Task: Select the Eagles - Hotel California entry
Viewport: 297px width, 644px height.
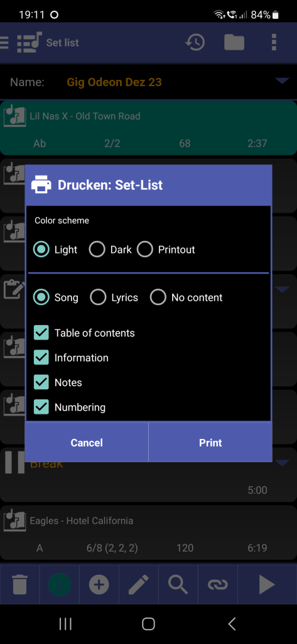Action: [148, 534]
